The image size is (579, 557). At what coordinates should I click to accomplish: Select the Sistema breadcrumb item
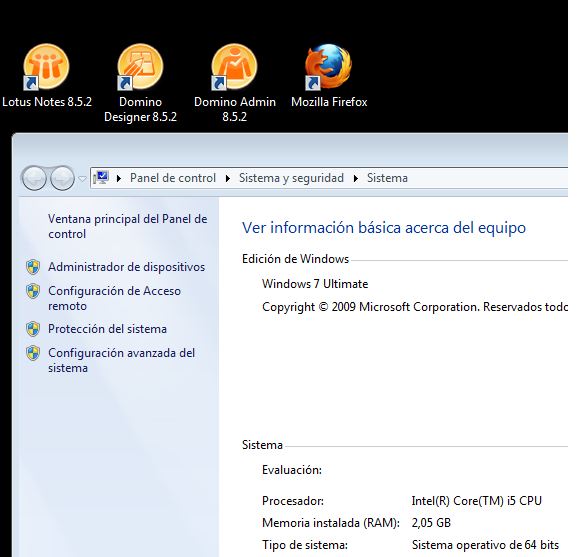point(387,178)
